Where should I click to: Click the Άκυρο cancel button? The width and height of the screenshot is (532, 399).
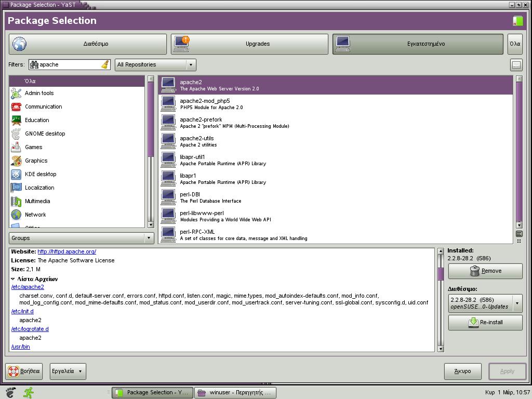462,371
